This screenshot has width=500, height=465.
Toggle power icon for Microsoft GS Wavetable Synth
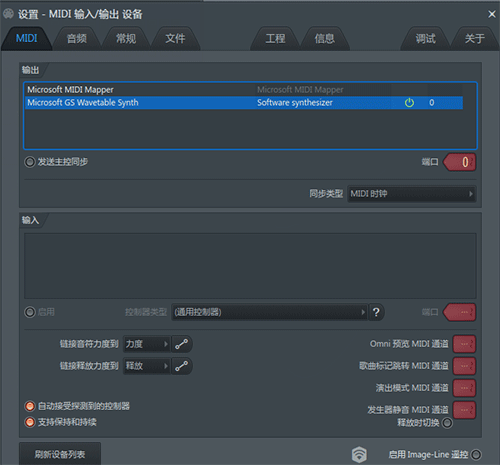coord(409,103)
